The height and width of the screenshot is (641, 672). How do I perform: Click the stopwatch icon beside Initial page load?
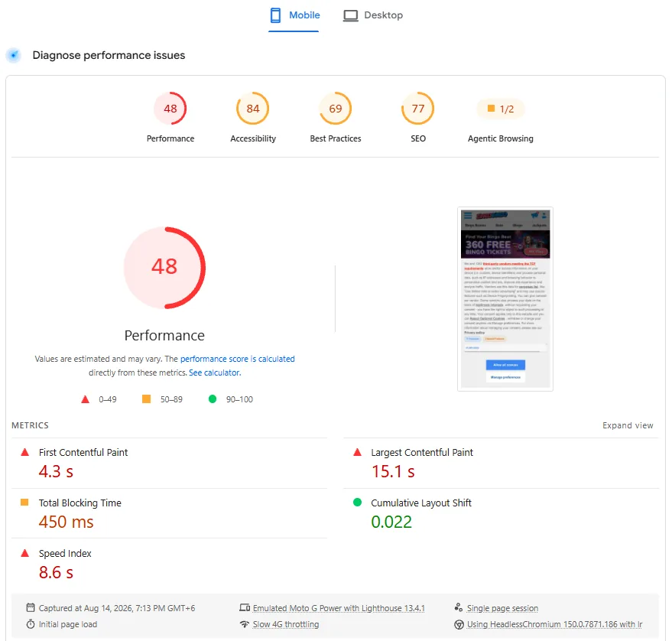pos(31,624)
